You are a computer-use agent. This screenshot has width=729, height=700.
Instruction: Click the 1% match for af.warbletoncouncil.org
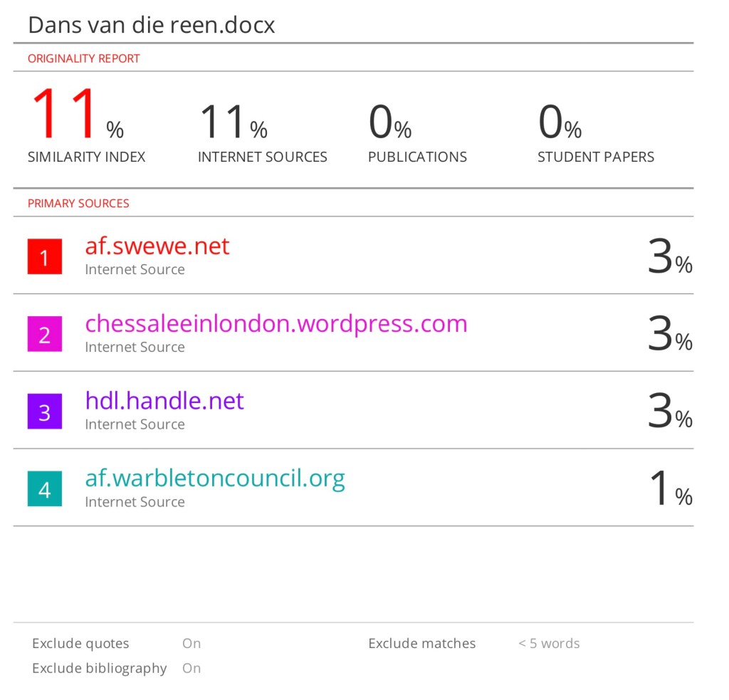tap(670, 489)
